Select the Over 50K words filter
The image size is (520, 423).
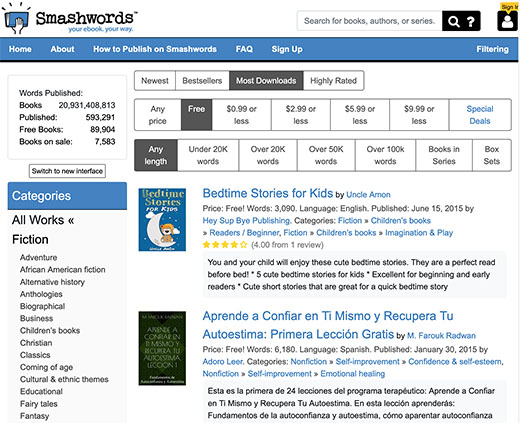326,155
